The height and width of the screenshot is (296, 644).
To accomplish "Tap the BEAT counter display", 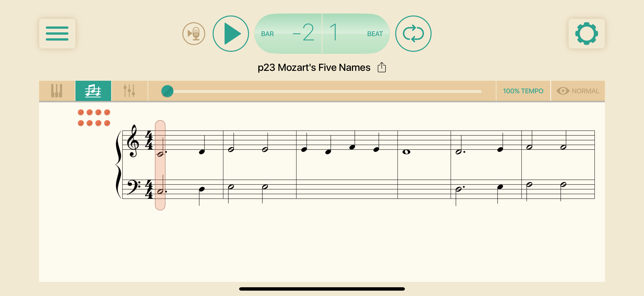I will pos(356,33).
